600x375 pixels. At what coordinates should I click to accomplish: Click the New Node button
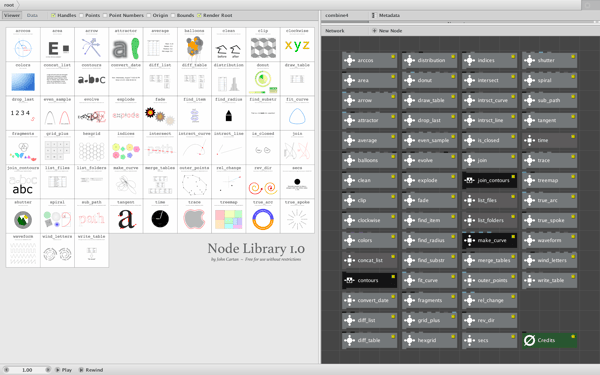point(387,31)
